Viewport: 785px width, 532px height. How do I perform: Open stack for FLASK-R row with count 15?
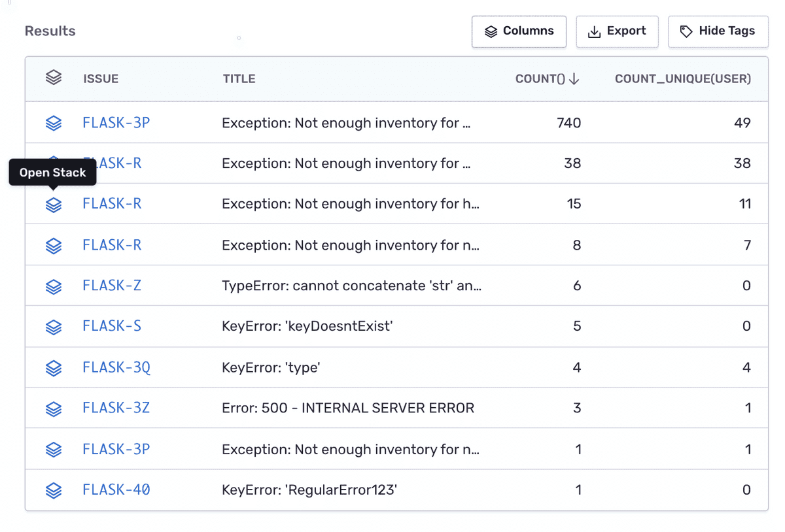click(x=54, y=205)
